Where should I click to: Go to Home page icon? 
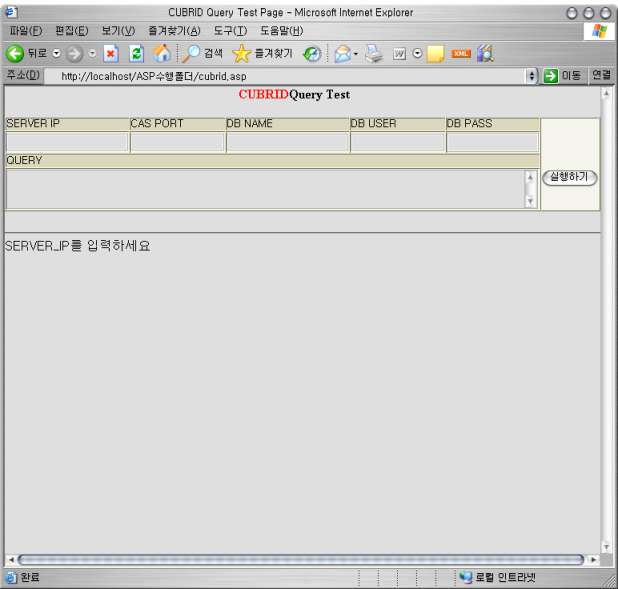click(162, 53)
